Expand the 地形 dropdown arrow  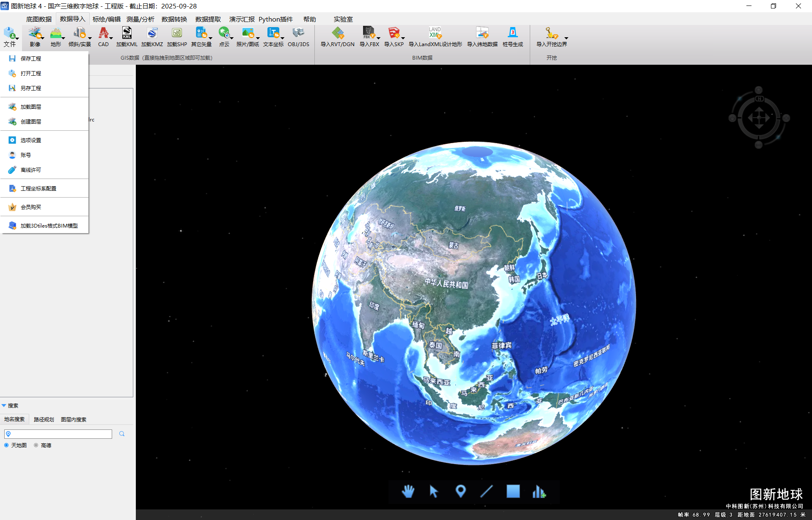point(63,38)
